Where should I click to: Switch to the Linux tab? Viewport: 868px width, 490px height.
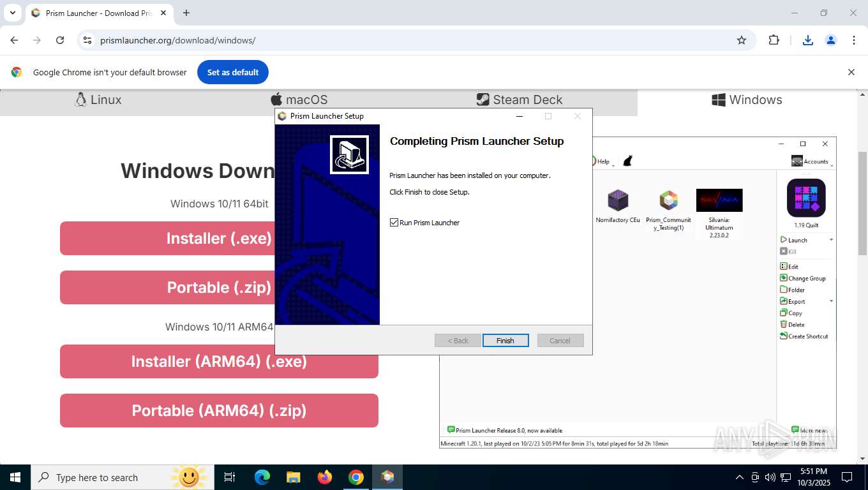pos(98,100)
